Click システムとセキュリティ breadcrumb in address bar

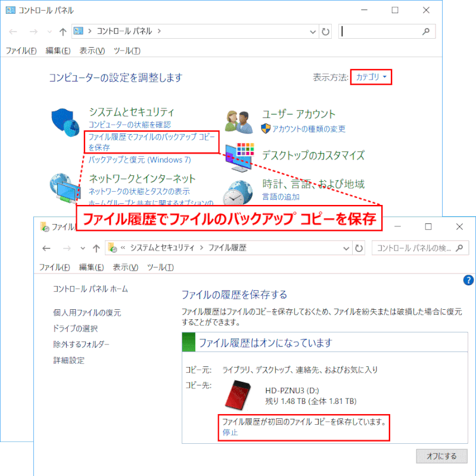(x=162, y=248)
